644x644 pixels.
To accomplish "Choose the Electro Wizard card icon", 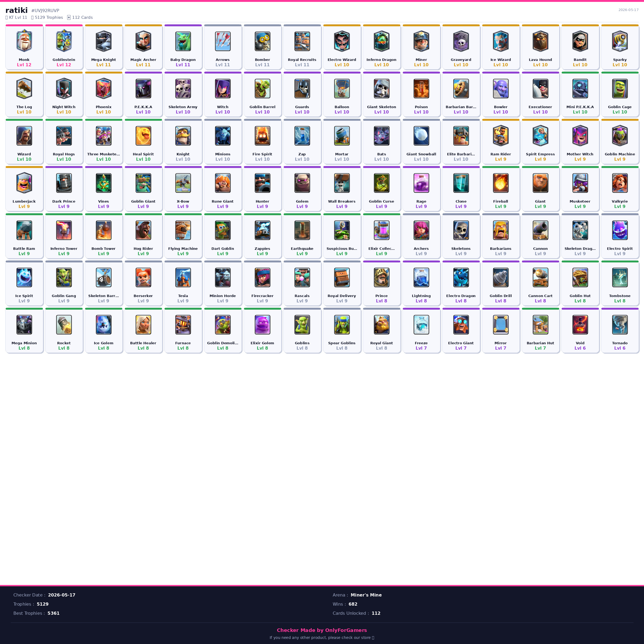I will tap(342, 41).
